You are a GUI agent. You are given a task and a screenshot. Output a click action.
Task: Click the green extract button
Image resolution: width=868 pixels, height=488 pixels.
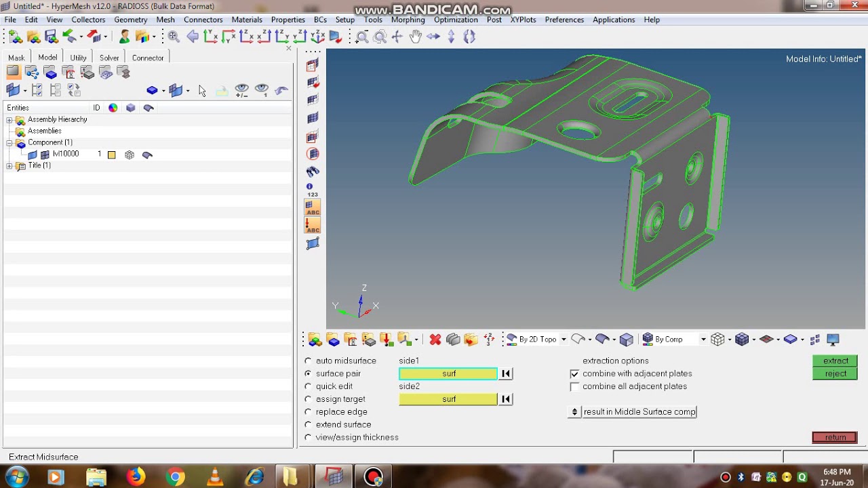tap(835, 361)
